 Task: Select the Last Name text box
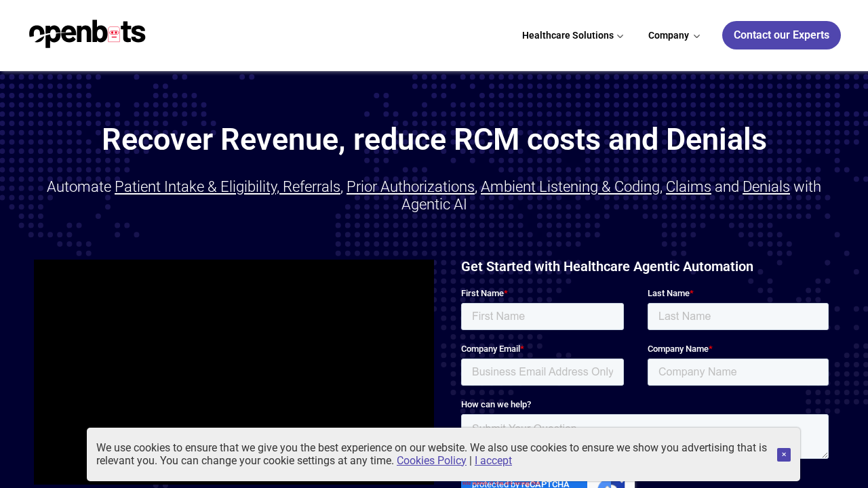click(738, 317)
